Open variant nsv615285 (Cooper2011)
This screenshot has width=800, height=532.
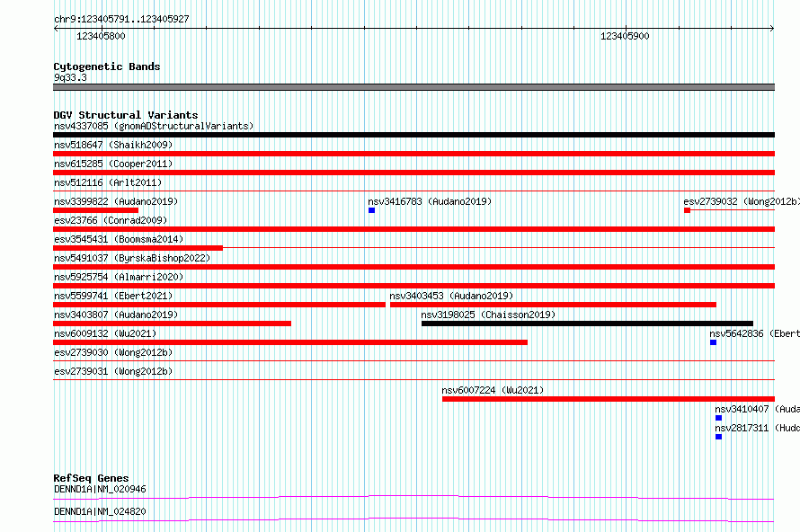pos(113,164)
